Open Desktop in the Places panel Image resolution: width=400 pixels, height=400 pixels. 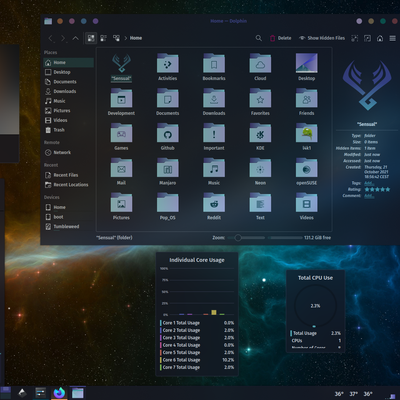(x=68, y=72)
